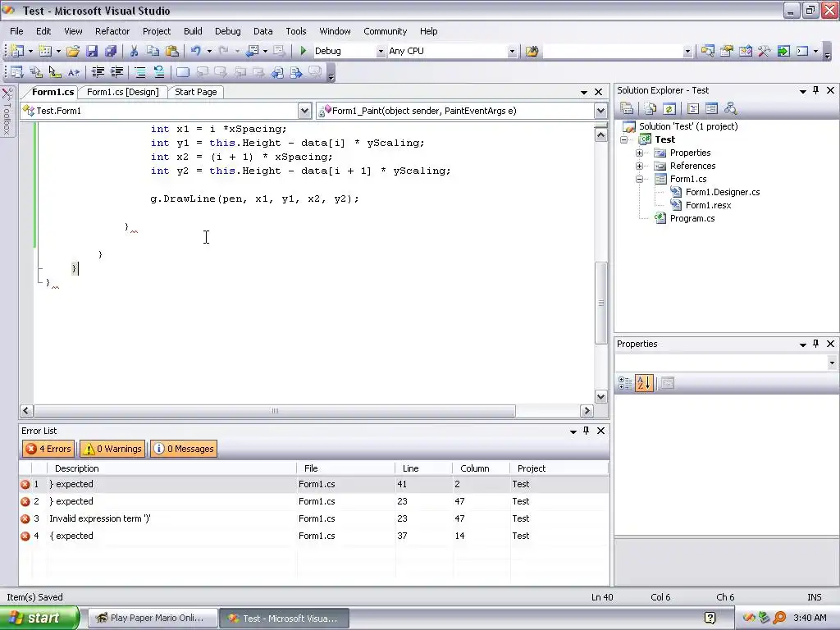The width and height of the screenshot is (840, 630).
Task: Click the Solution Explorer Properties icon
Action: (x=627, y=109)
